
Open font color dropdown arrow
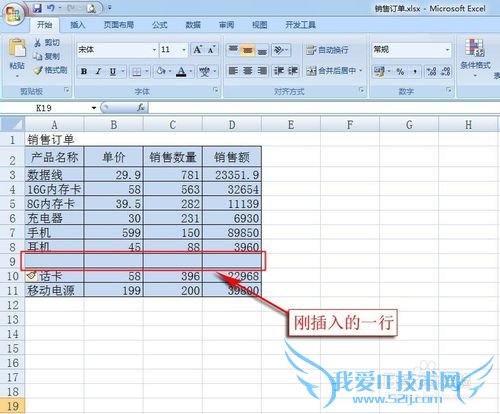tap(191, 71)
